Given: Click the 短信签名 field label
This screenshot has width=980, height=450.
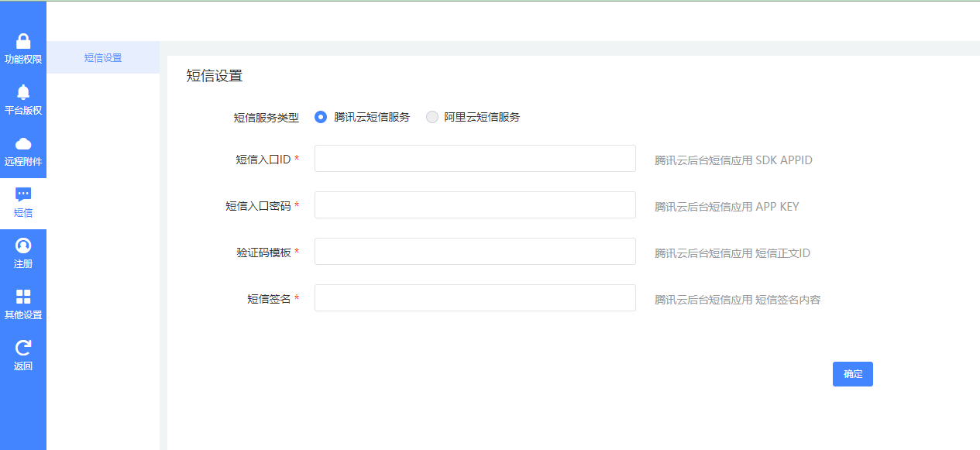Looking at the screenshot, I should click(x=269, y=299).
